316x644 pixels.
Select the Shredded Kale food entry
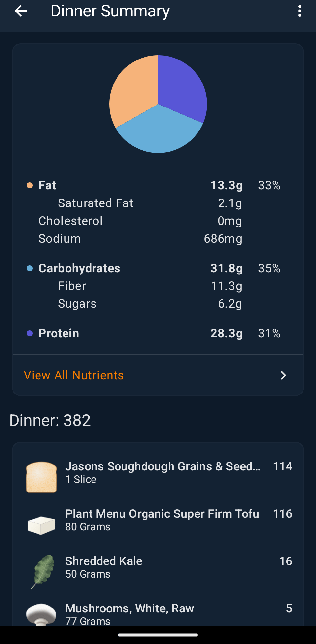[104, 567]
